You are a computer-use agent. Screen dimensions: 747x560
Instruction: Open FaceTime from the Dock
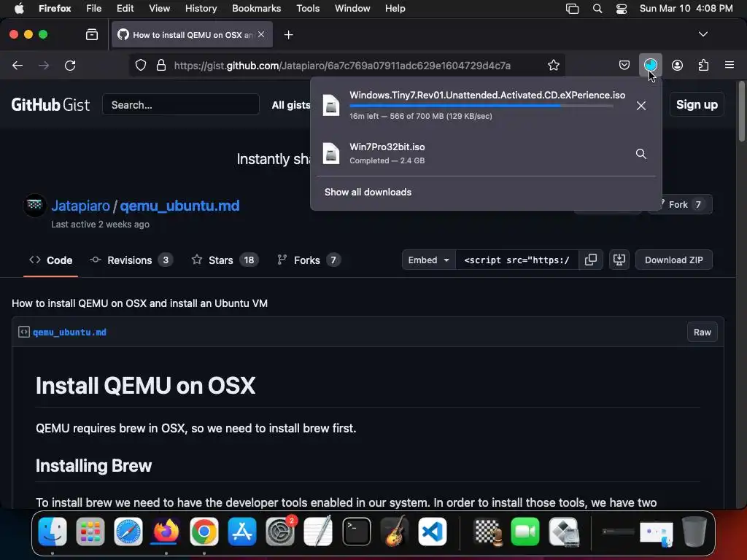[x=525, y=532]
